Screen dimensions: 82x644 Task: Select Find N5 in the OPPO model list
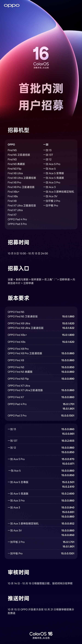[12, 150]
